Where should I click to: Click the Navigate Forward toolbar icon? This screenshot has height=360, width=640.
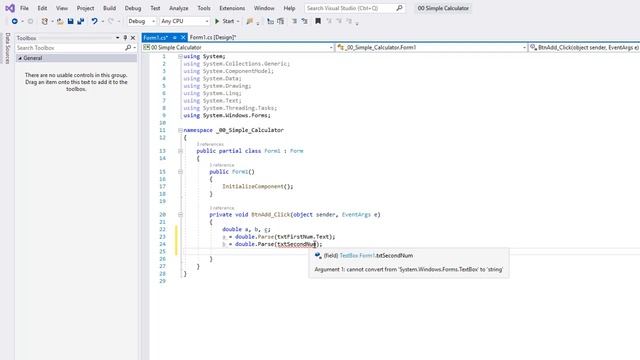(x=30, y=21)
